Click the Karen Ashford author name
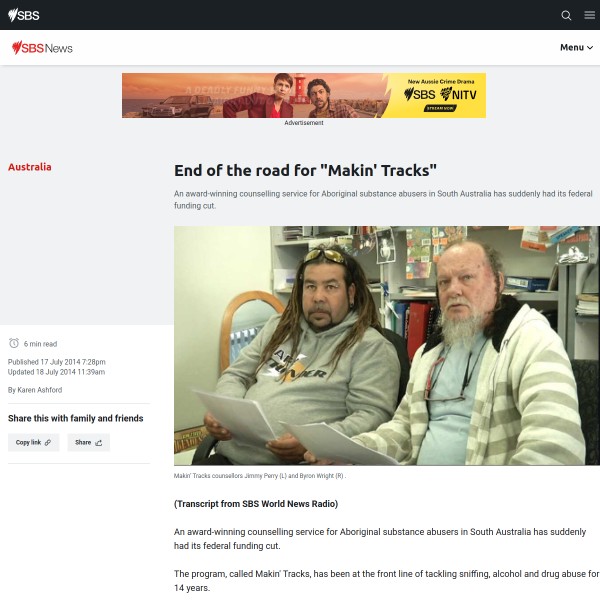Screen dimensions: 600x600 40,390
